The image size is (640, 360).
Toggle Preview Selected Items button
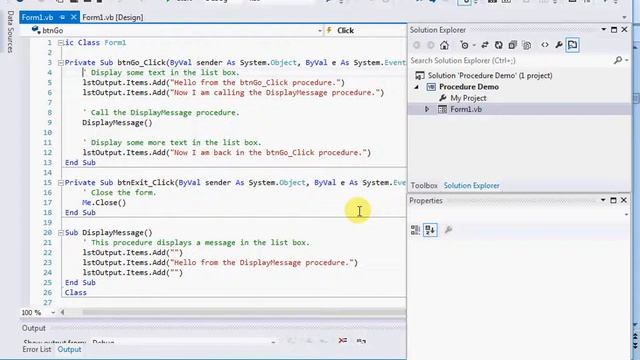573,45
